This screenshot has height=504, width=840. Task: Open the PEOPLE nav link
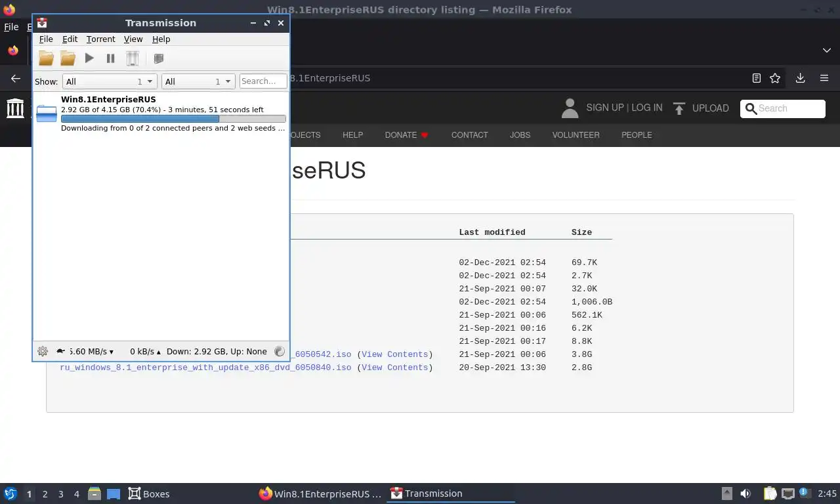tap(637, 135)
